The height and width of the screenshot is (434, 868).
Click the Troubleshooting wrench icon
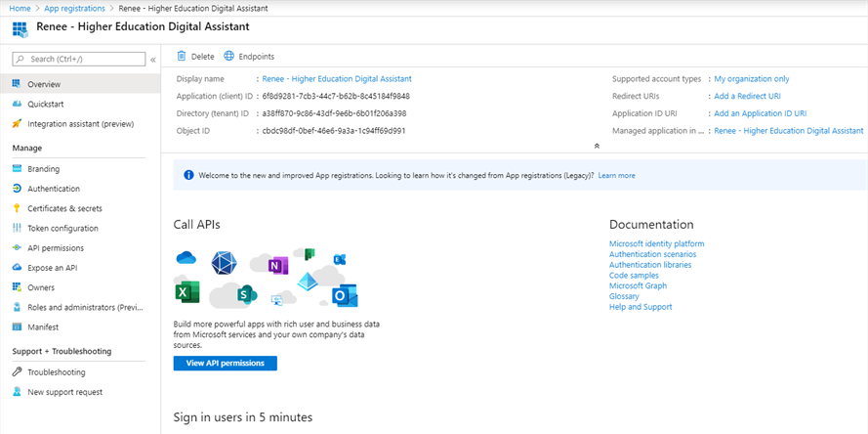(x=17, y=372)
